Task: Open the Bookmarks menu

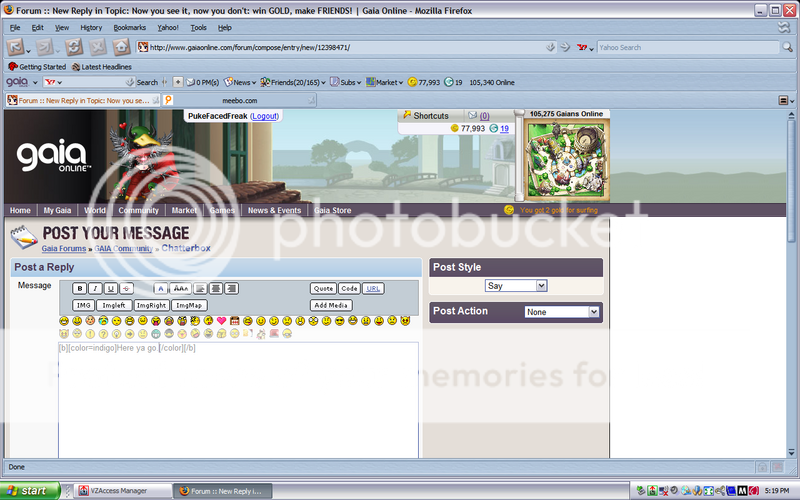Action: (x=130, y=28)
